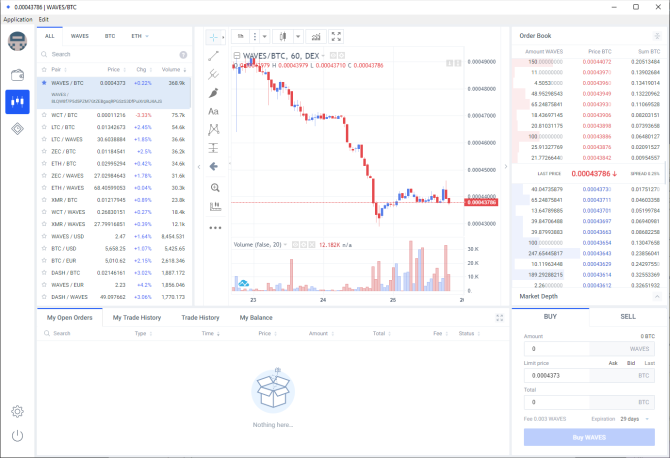Open the wallet section in the sidebar
The image size is (670, 458).
pos(17,75)
